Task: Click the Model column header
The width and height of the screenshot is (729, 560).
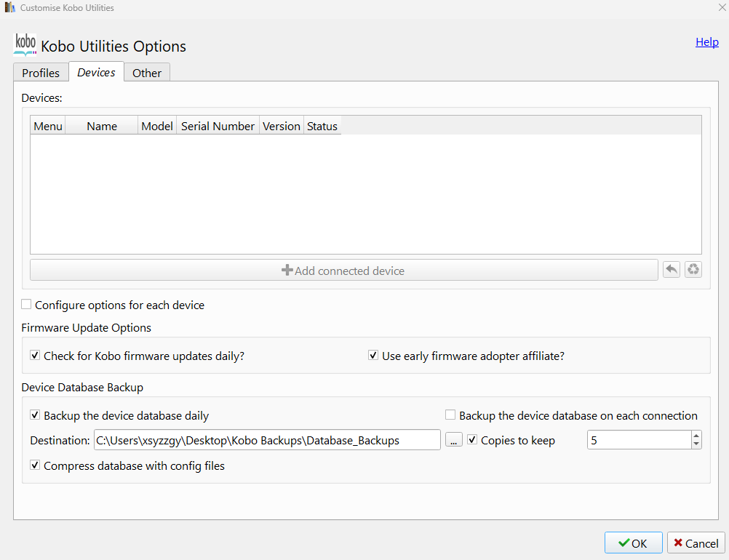Action: pyautogui.click(x=157, y=126)
